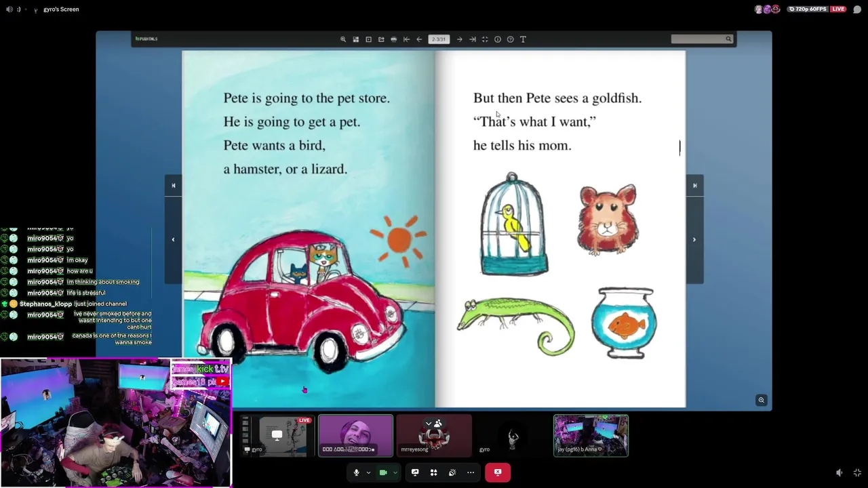Screen dimensions: 868x488
Task: Toggle fullscreen mode in the flipbook toolbar
Action: (x=485, y=39)
